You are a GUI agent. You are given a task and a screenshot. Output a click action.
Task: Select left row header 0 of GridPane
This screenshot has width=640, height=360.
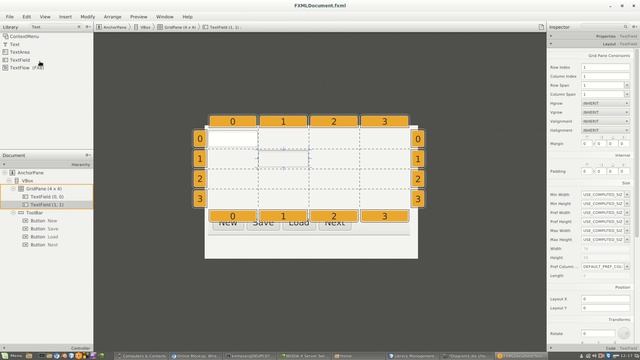(x=200, y=139)
